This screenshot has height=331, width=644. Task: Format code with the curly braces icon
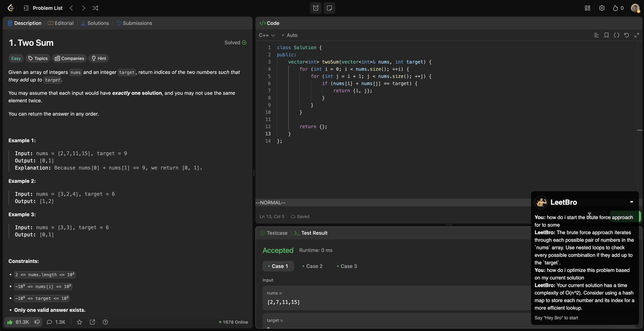click(616, 35)
